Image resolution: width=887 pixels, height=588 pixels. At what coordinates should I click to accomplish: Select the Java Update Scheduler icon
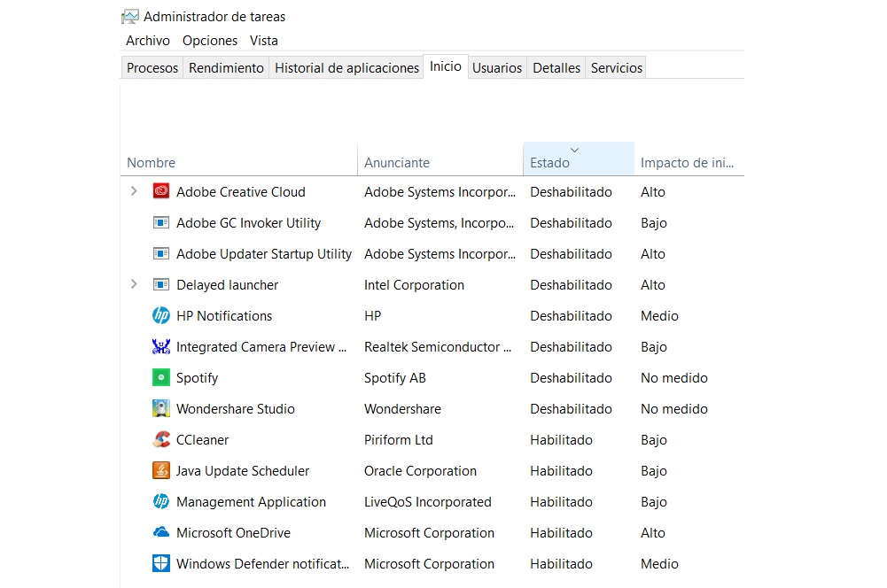[160, 470]
